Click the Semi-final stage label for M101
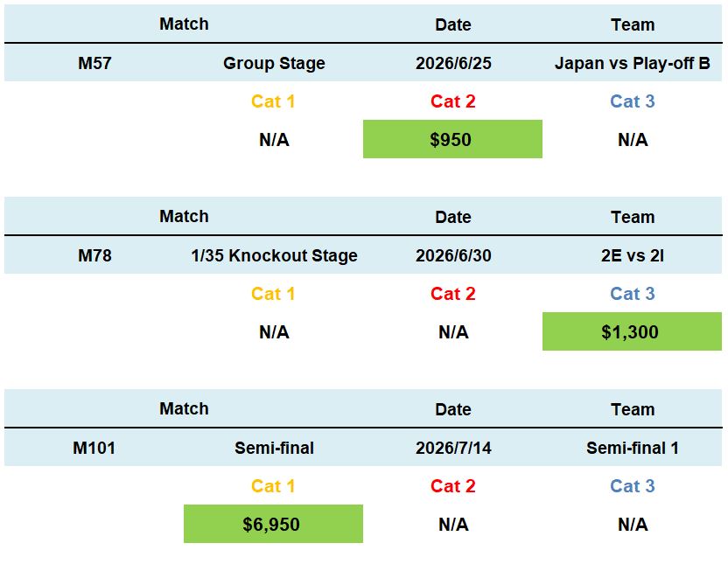The image size is (728, 585). 274,448
